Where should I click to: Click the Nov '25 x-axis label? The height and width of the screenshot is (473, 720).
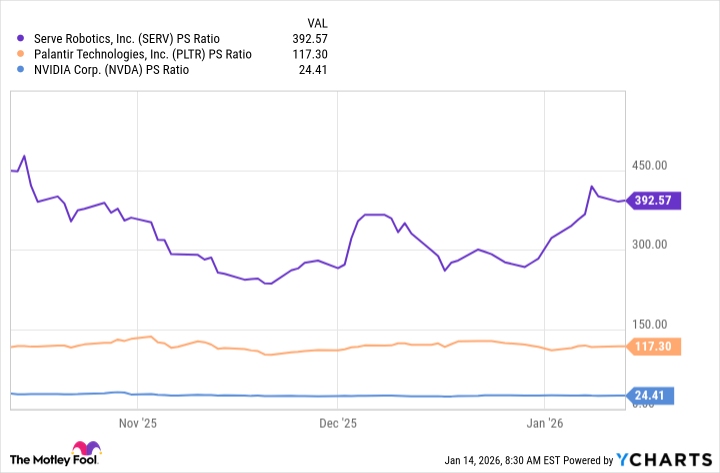138,423
